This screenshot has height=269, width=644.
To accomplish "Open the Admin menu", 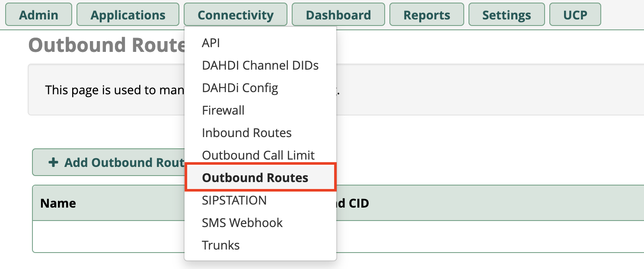I will (39, 15).
